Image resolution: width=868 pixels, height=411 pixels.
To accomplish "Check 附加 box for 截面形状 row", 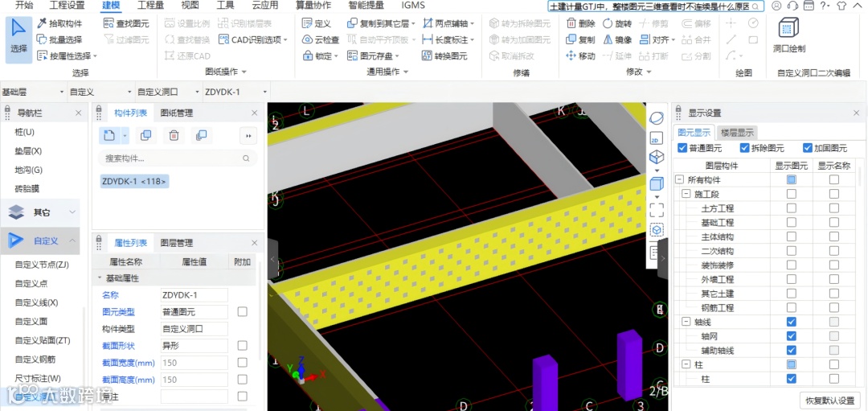I will coord(243,346).
